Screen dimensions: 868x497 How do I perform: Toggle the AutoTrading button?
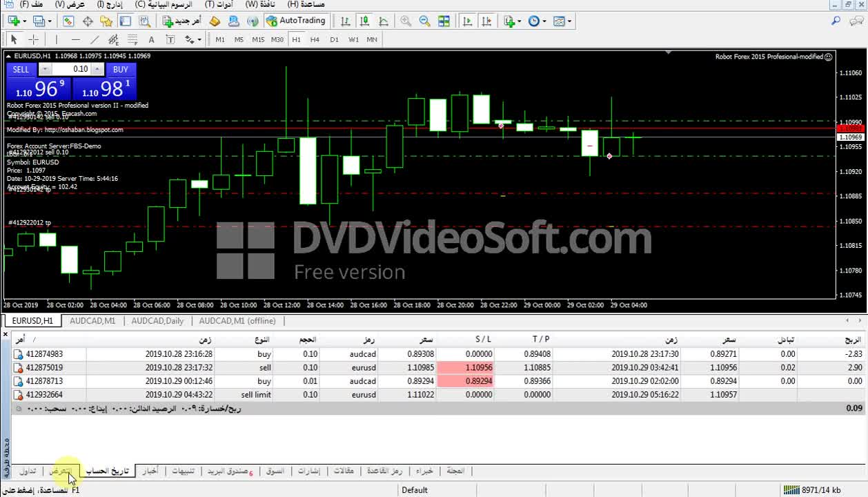click(x=295, y=21)
